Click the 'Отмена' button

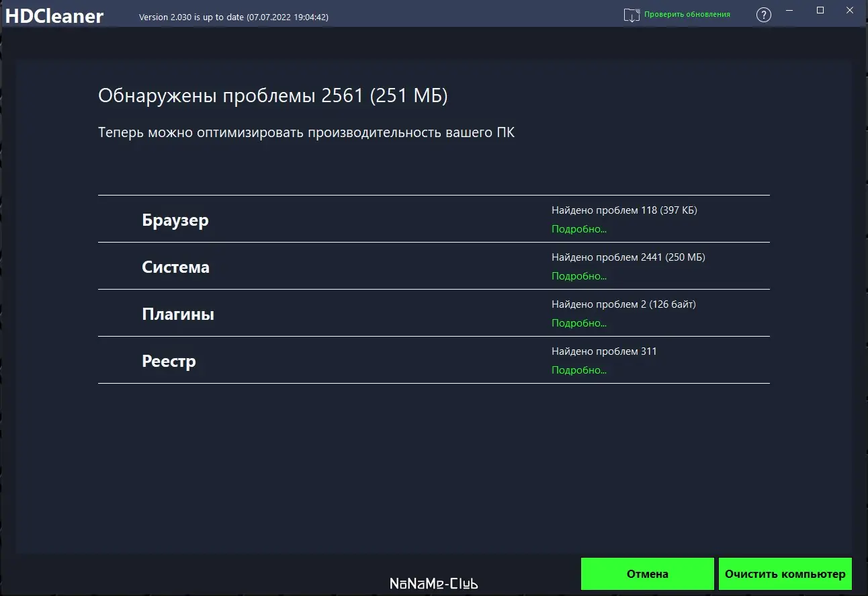pos(648,574)
